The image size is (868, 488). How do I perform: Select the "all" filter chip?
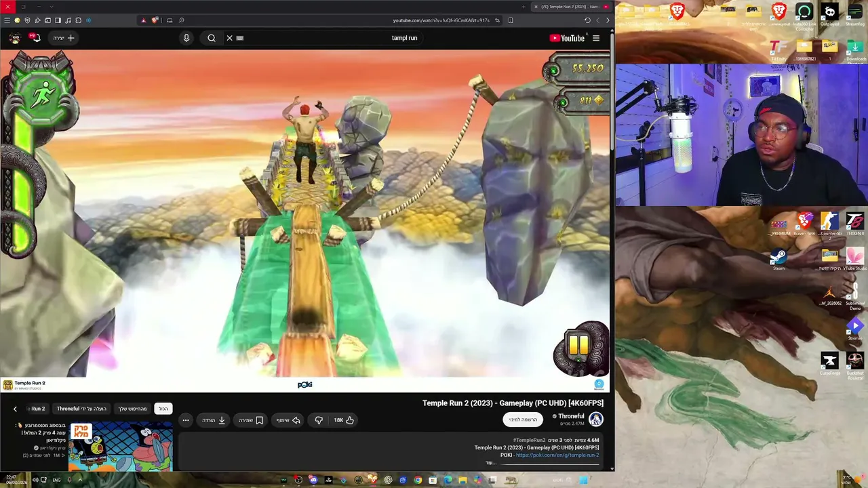(x=163, y=409)
